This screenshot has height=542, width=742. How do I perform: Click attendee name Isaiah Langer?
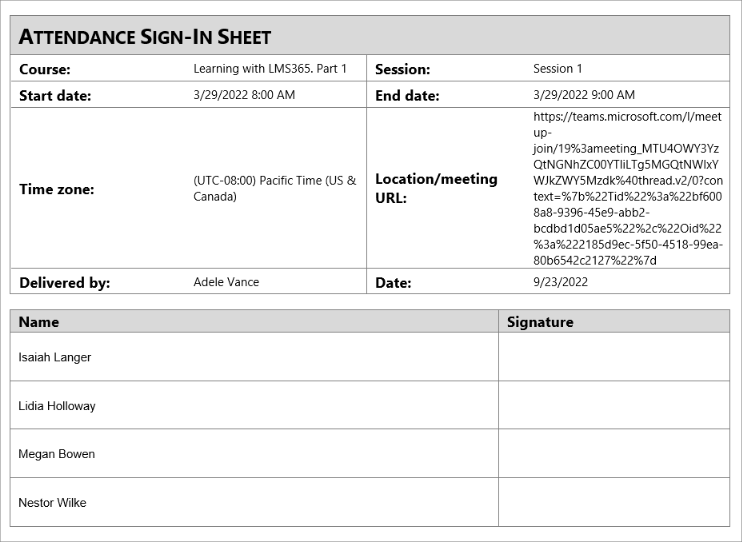(55, 357)
